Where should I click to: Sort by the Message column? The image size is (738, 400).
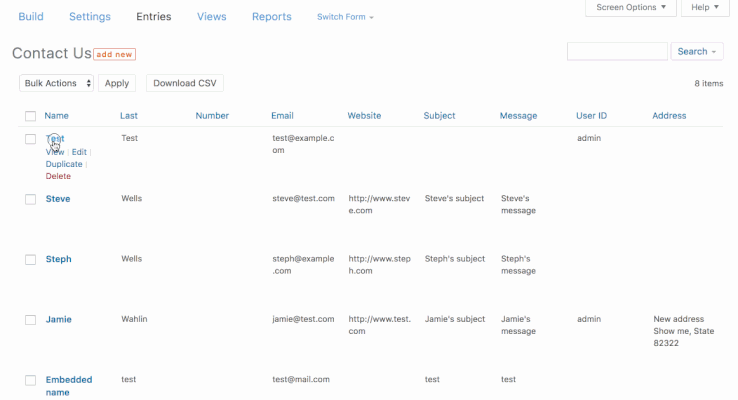tap(518, 116)
